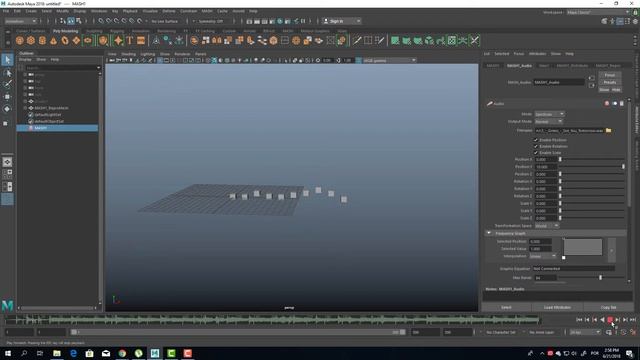Viewport: 640px width, 360px height.
Task: Open the viewport Shading menu
Action: [x=128, y=54]
